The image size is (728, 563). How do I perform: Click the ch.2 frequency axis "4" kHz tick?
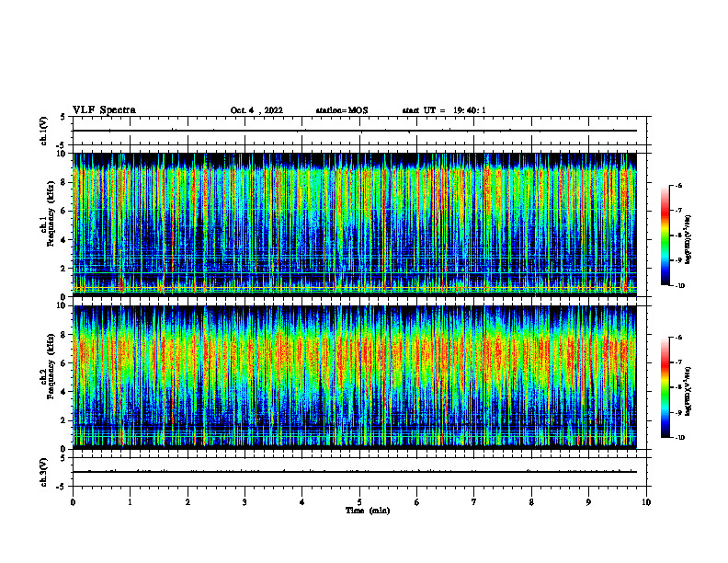63,392
